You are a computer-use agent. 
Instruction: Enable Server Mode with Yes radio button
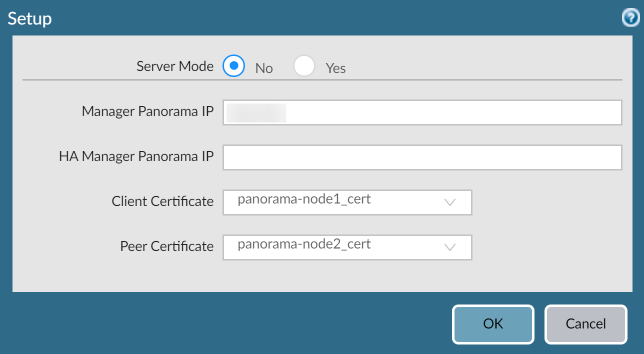coord(304,66)
